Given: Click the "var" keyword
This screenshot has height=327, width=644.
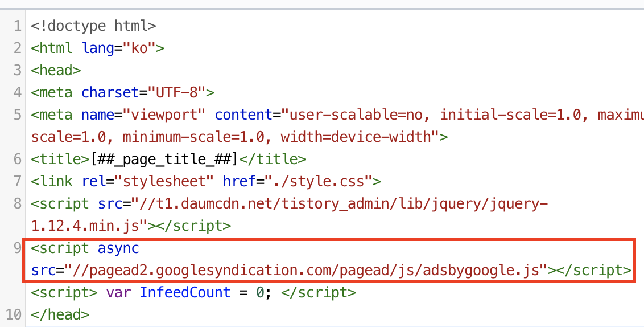Looking at the screenshot, I should point(118,292).
